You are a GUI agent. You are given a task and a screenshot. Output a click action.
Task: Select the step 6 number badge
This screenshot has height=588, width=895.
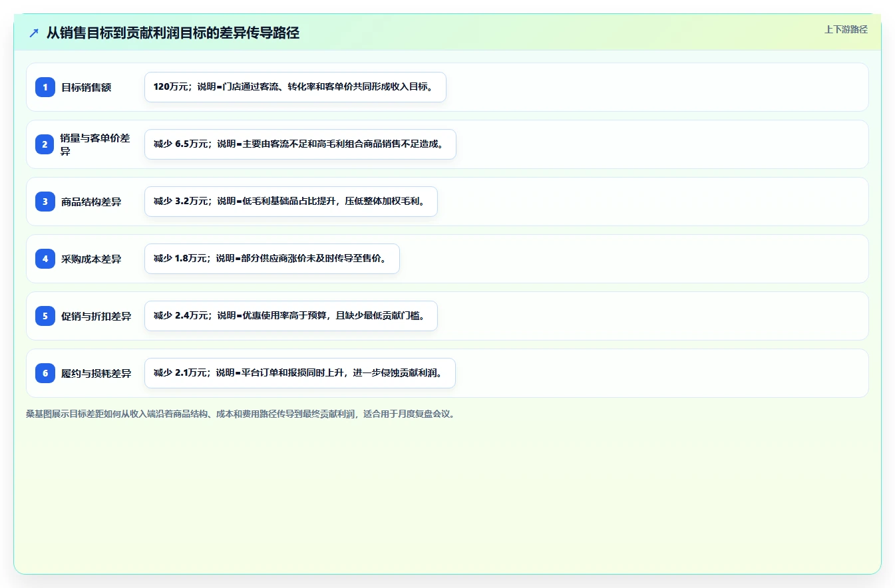[x=45, y=373]
